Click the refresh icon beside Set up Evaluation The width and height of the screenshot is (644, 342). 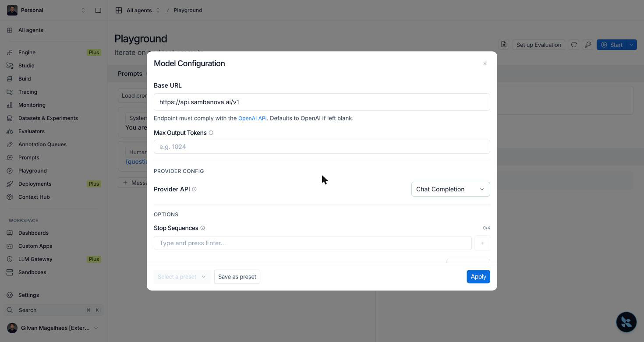pyautogui.click(x=574, y=45)
